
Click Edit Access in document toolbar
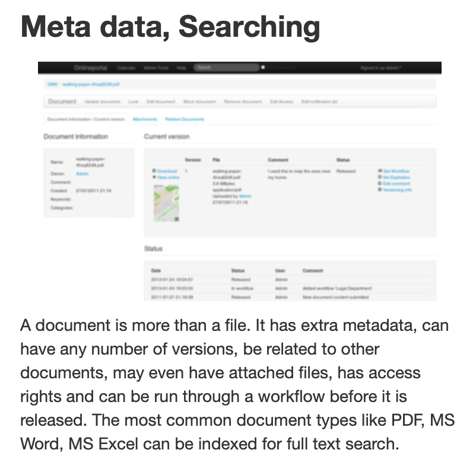pyautogui.click(x=281, y=102)
